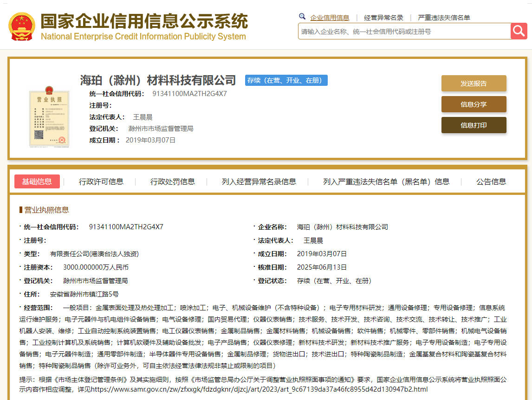
Task: Click the red search magnifier button
Action: click(x=519, y=31)
